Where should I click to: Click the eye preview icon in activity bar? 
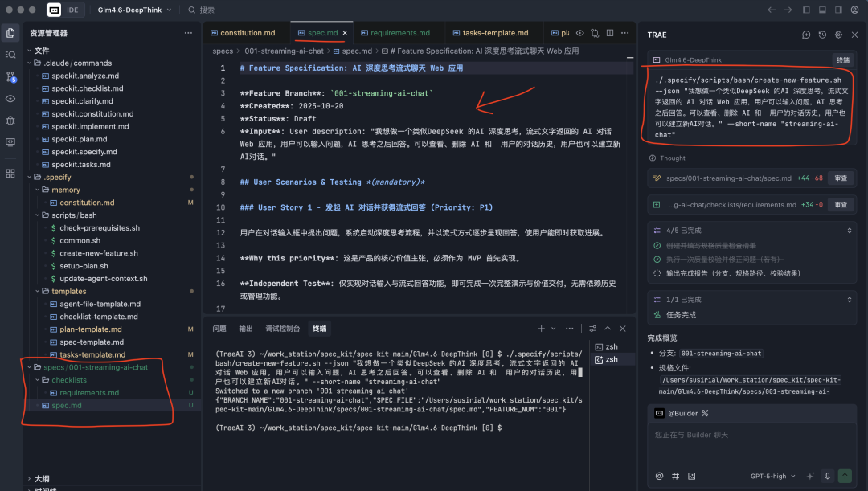(x=10, y=99)
